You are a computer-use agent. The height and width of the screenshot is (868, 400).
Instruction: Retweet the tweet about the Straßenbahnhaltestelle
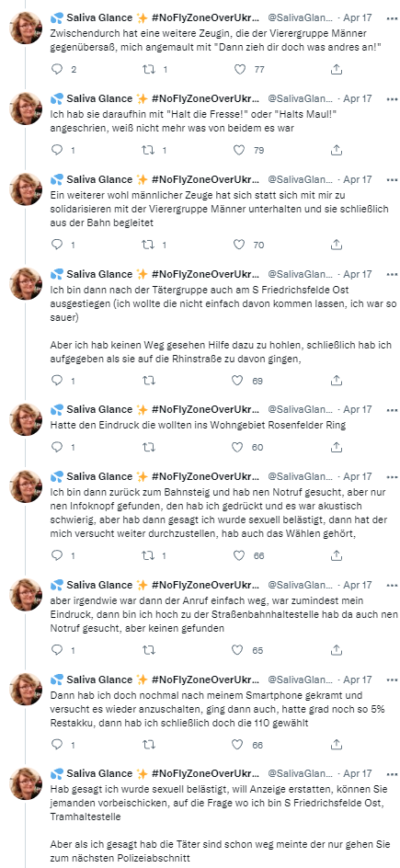click(x=149, y=650)
